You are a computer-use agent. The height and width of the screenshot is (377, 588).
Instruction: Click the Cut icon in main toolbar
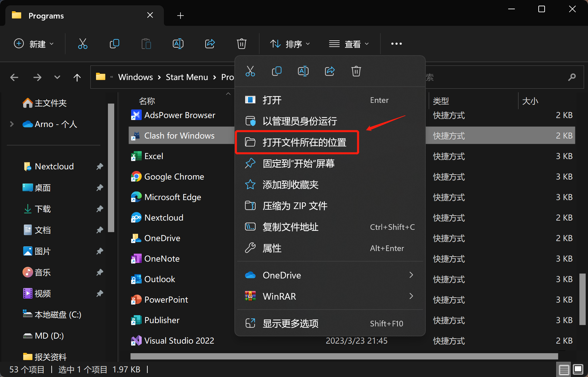tap(82, 44)
